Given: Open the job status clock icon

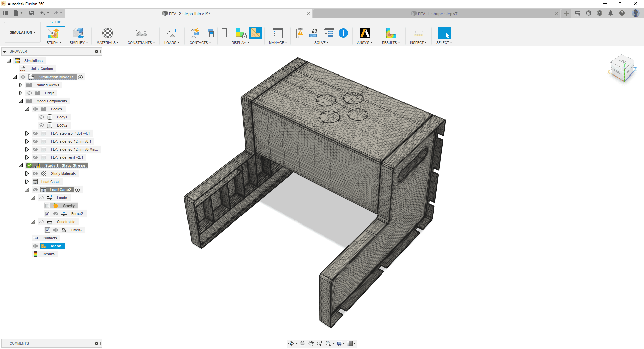Looking at the screenshot, I should (x=600, y=13).
